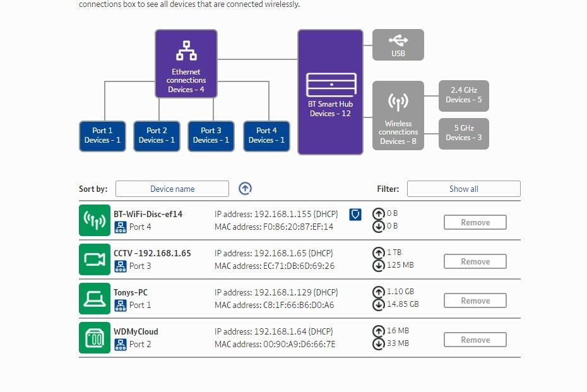
Task: Click the Tonys-PC laptop icon
Action: [95, 299]
